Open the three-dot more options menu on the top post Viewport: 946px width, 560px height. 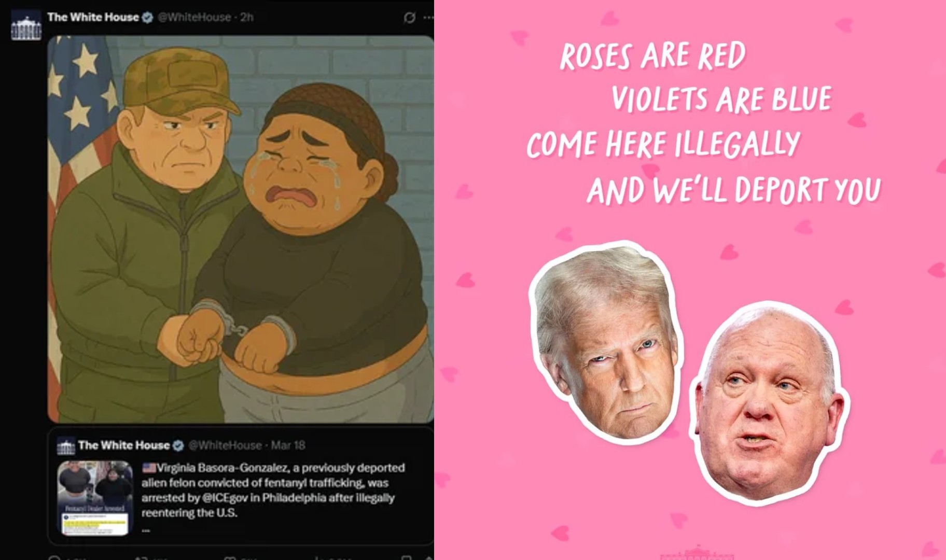428,18
